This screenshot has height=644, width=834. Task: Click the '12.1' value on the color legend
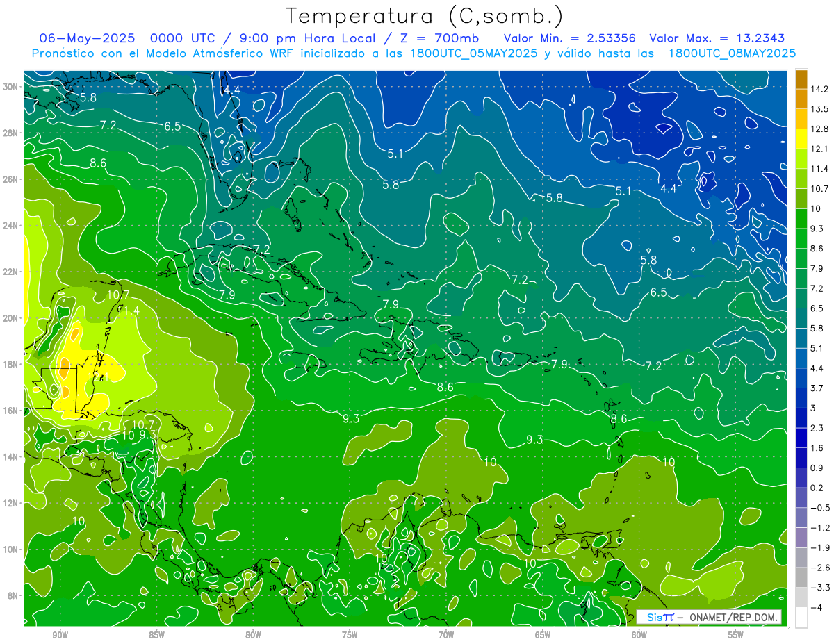[x=819, y=149]
